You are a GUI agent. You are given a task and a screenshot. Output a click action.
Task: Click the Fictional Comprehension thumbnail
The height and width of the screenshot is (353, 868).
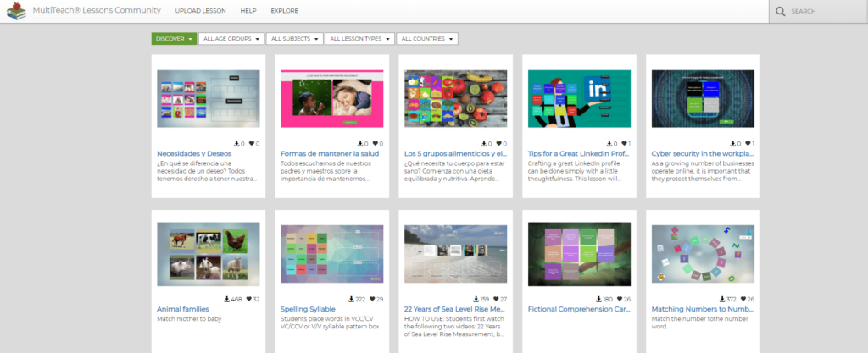pos(579,254)
